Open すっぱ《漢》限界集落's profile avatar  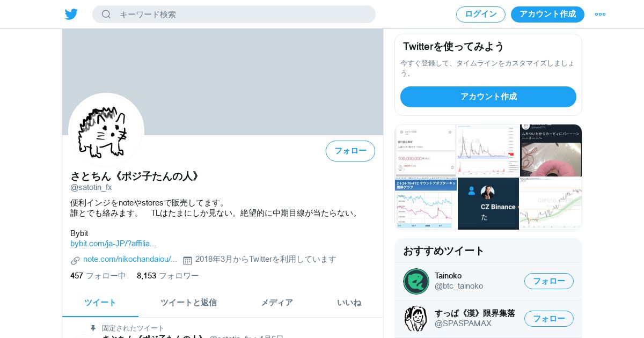(x=416, y=319)
